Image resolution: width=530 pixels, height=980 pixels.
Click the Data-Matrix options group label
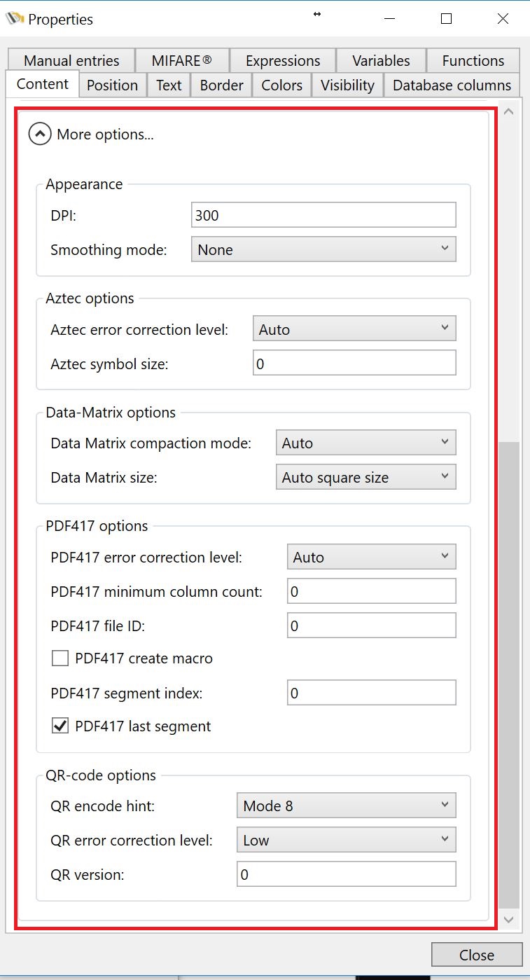111,413
